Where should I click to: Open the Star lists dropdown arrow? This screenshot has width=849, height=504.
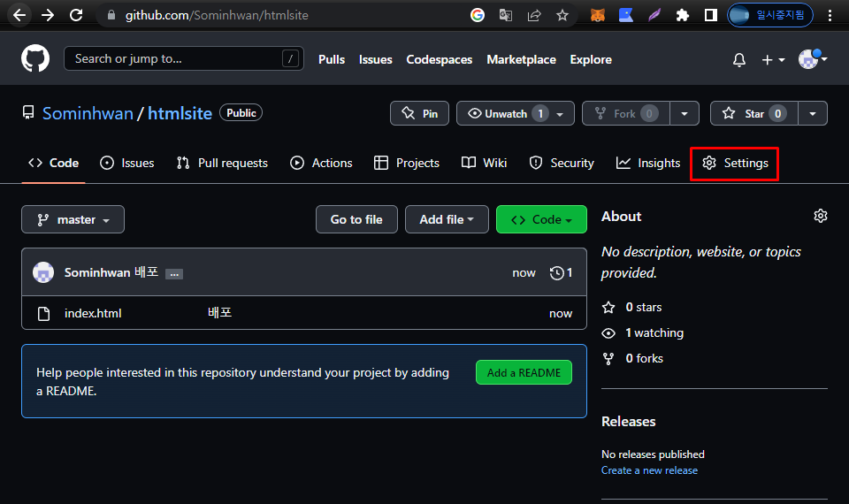coord(813,113)
